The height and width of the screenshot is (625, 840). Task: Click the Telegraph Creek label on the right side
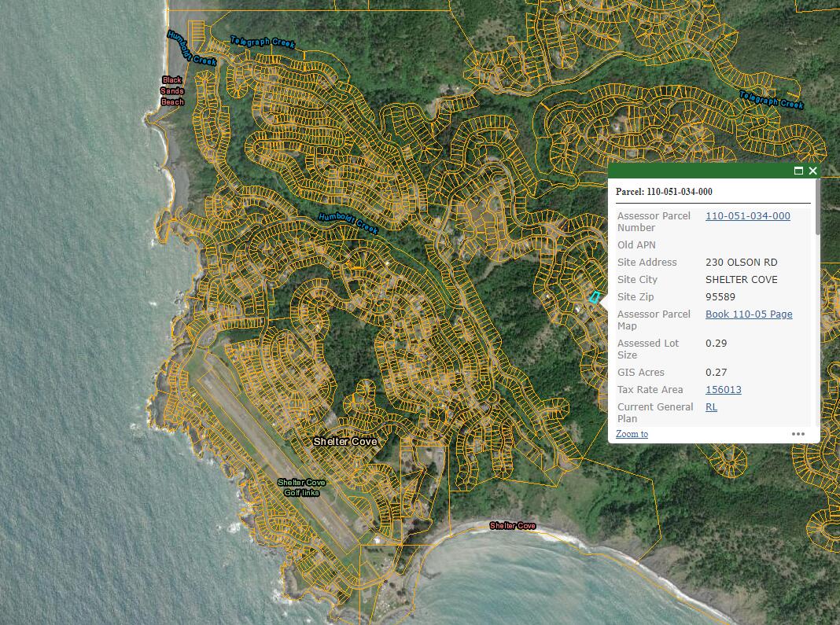[x=771, y=100]
